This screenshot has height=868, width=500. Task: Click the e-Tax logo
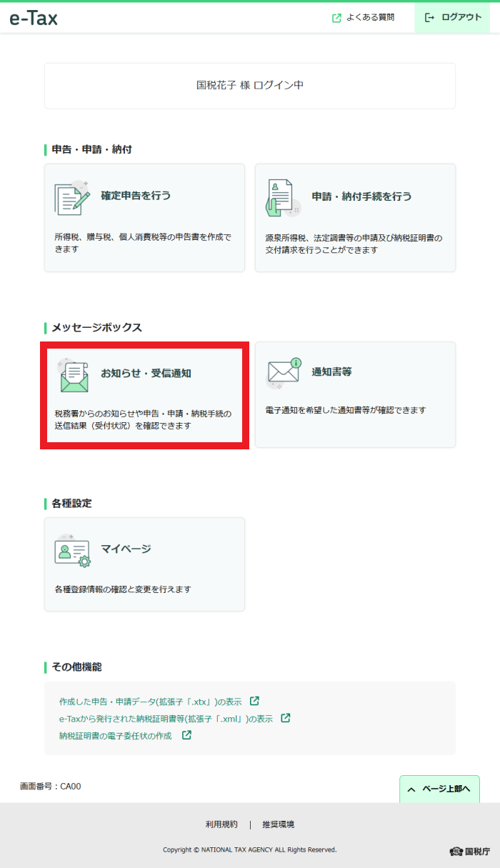click(x=34, y=18)
